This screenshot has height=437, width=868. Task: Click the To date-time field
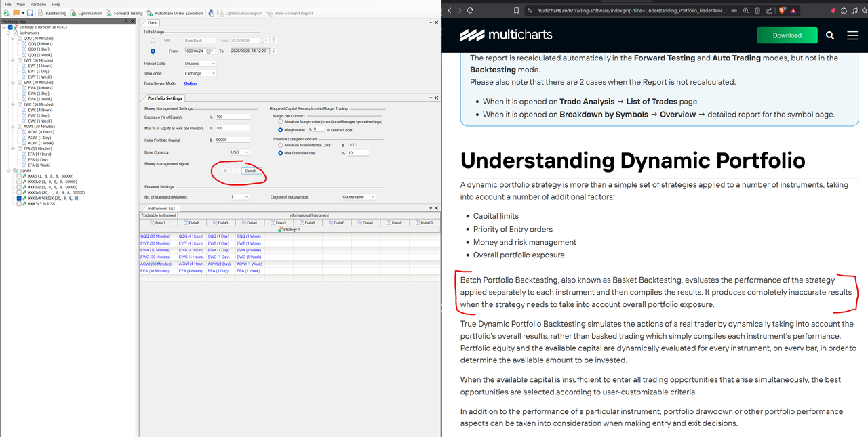click(x=250, y=51)
